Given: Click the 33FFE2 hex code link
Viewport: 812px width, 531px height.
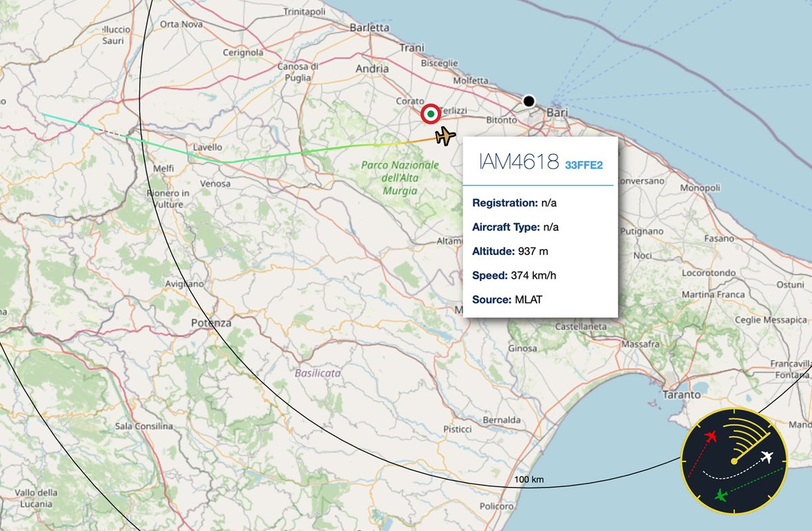Looking at the screenshot, I should (583, 164).
